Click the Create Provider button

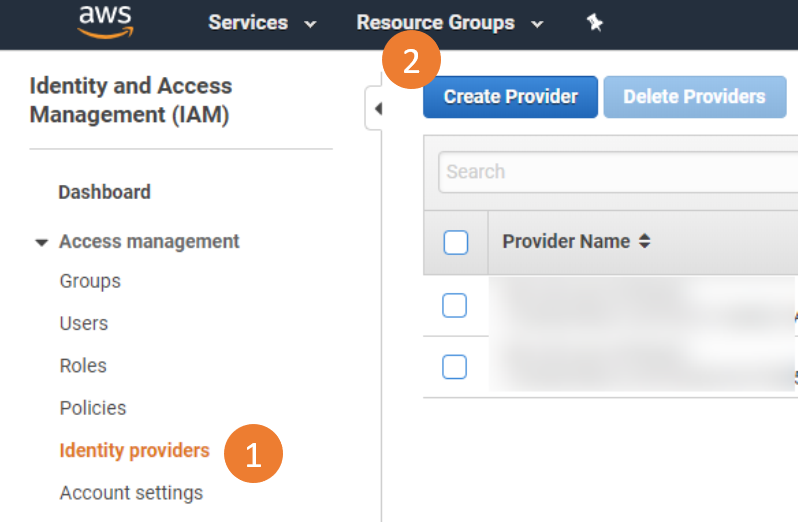(510, 97)
